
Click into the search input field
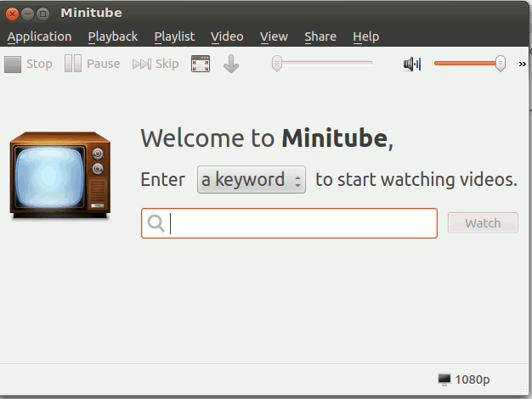[289, 223]
